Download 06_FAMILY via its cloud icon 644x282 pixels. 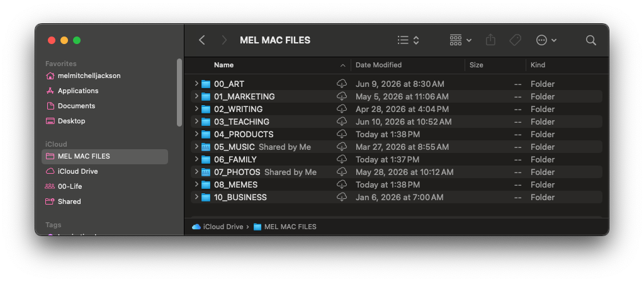342,159
